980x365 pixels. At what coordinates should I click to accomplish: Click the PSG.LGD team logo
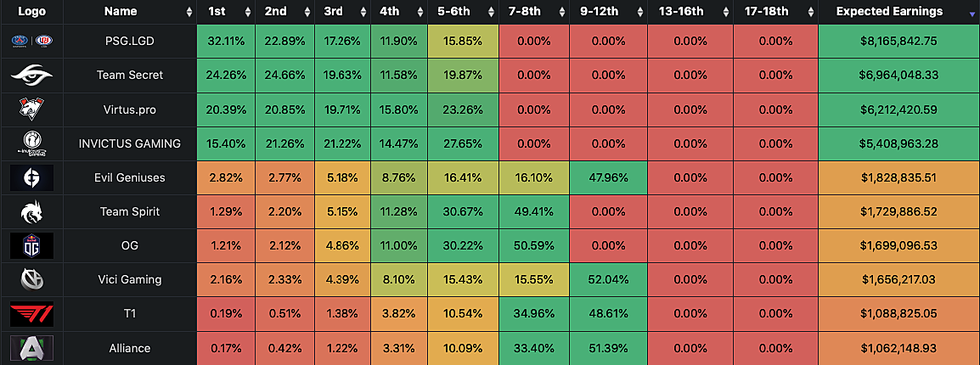(x=31, y=41)
